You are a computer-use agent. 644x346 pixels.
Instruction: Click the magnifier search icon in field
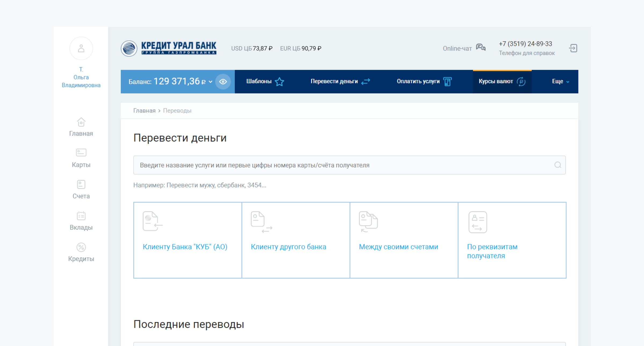558,165
